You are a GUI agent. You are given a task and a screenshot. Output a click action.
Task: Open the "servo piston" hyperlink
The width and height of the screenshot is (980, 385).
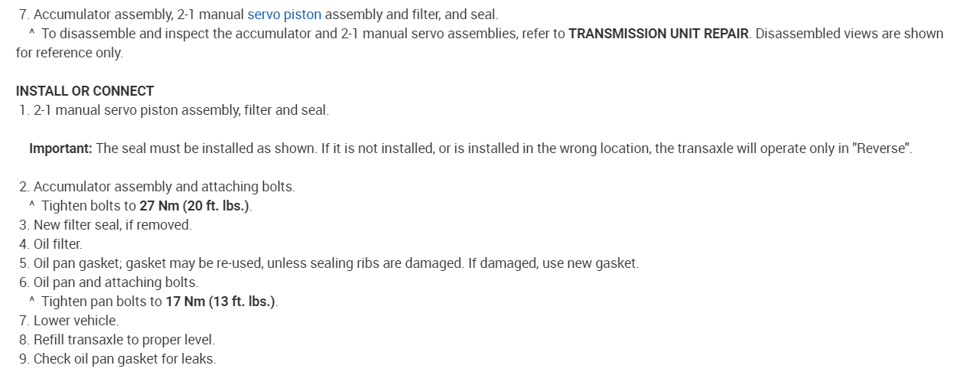click(x=284, y=15)
